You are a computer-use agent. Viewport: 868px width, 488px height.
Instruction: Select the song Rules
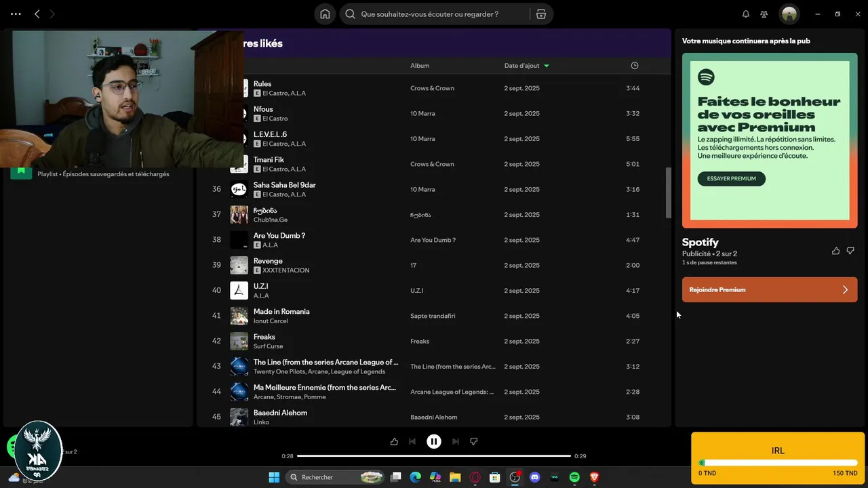coord(262,84)
